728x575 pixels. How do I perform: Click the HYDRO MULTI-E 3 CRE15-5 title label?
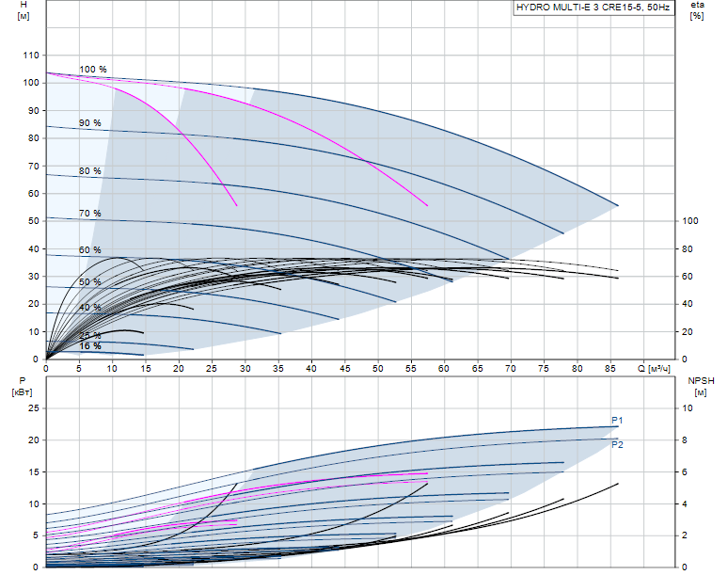pyautogui.click(x=593, y=8)
